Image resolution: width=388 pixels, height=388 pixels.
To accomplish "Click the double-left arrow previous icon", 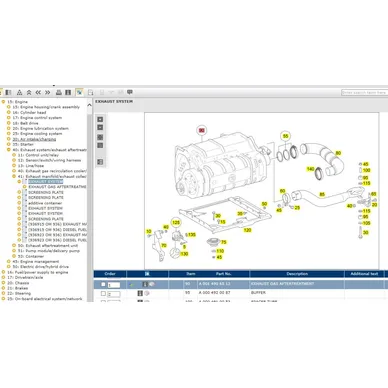I will tap(38, 92).
